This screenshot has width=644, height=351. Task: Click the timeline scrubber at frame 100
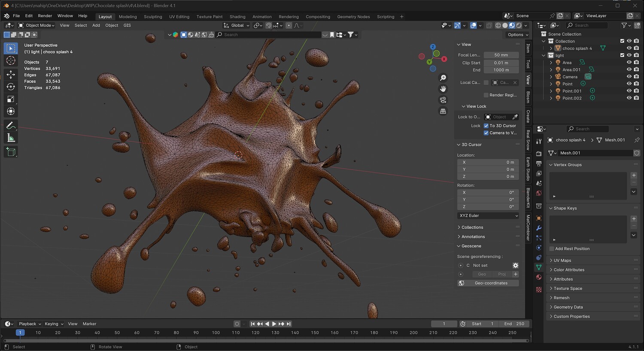[216, 333]
